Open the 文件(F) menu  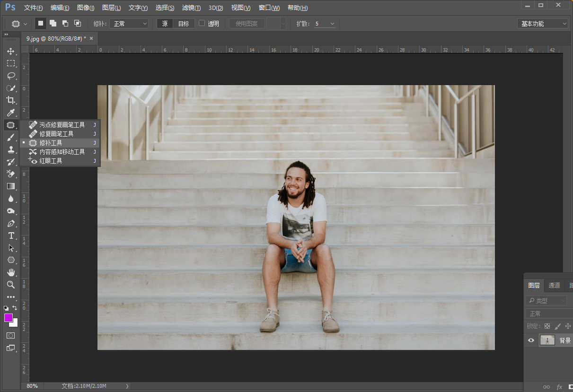(33, 8)
